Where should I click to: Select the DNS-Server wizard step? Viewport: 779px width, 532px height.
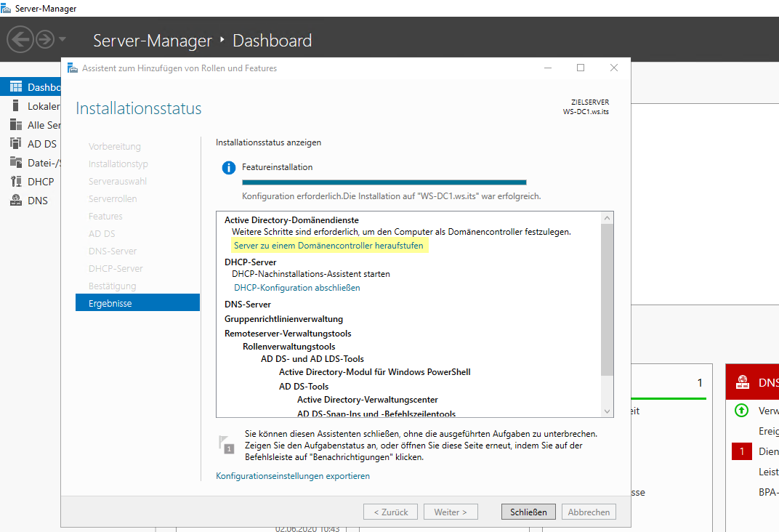(113, 251)
